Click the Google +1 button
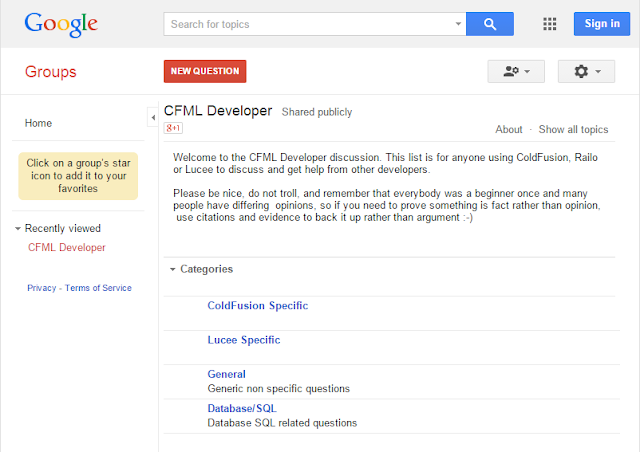 tap(173, 128)
